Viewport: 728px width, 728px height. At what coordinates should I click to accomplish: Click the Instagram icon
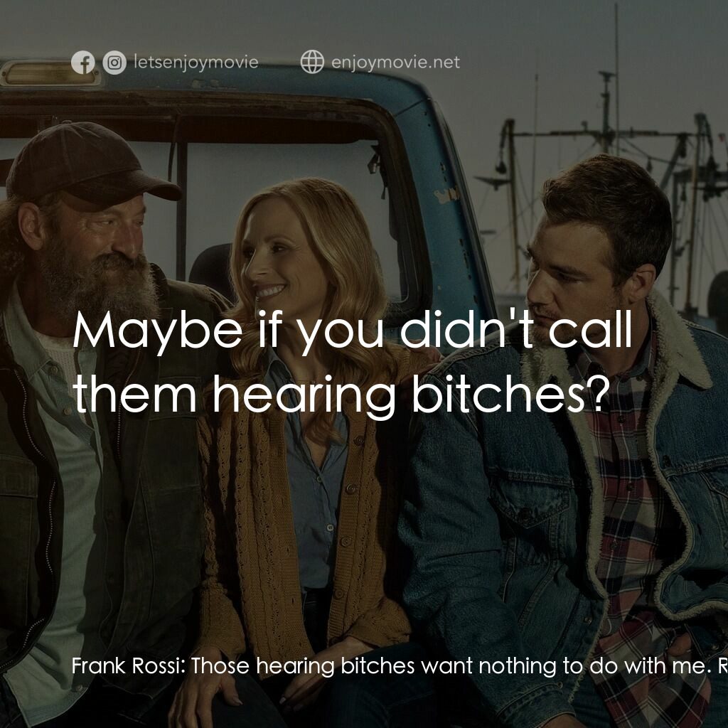114,63
